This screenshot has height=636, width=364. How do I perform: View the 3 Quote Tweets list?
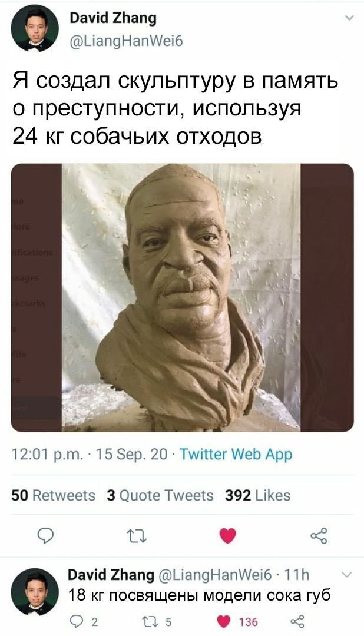pos(160,495)
